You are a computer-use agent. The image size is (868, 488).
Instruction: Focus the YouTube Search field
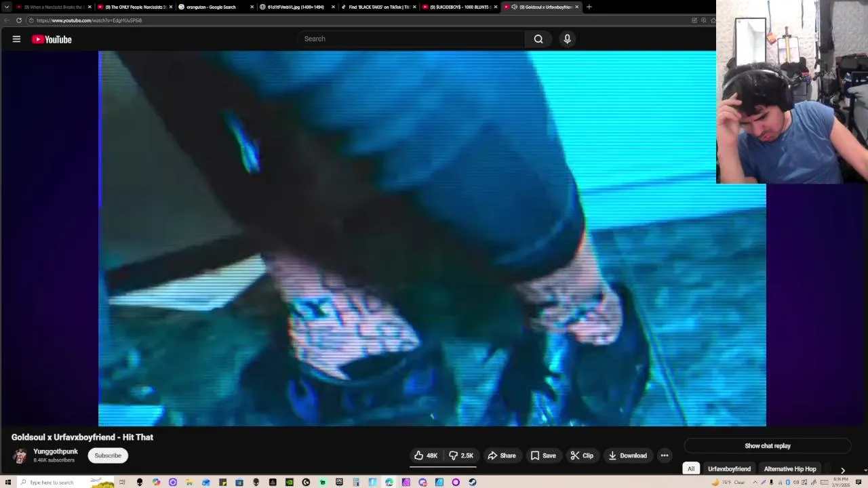click(x=411, y=39)
